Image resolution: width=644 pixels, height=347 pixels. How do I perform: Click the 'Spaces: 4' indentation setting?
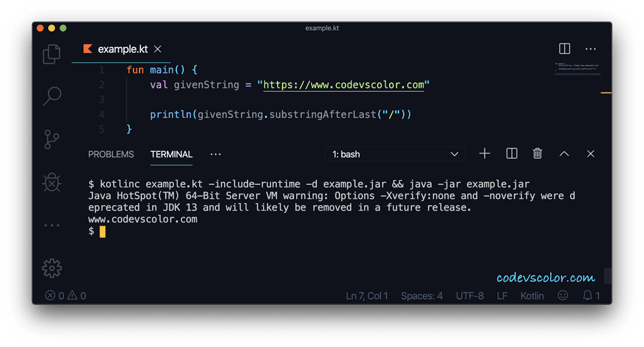(x=422, y=295)
